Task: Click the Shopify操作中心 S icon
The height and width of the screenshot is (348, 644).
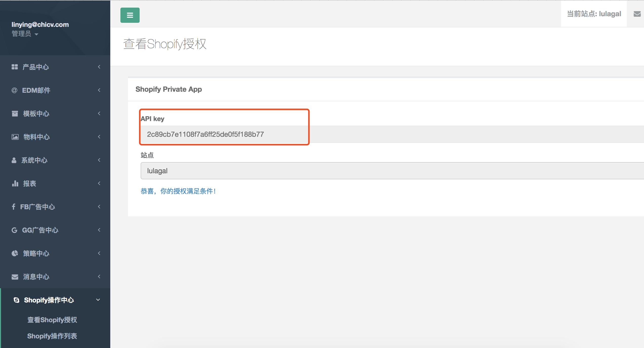Action: click(16, 300)
